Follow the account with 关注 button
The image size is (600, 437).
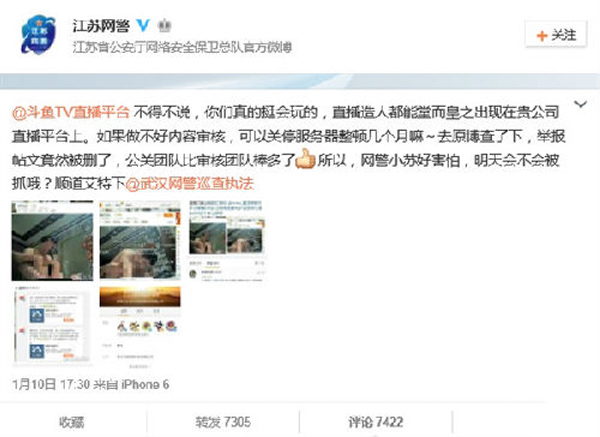556,35
